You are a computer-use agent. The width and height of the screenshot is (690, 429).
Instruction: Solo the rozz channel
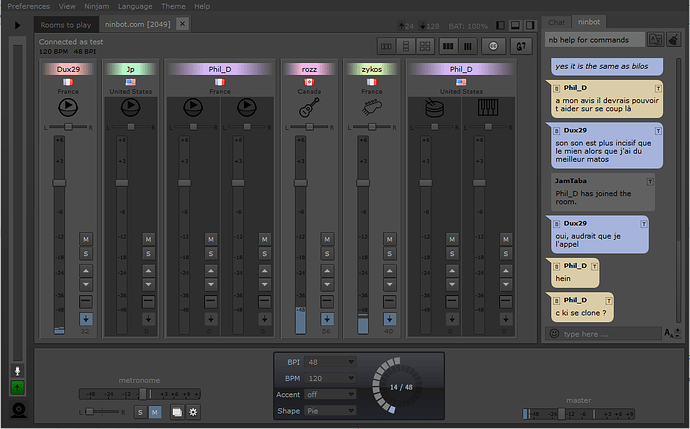(327, 253)
